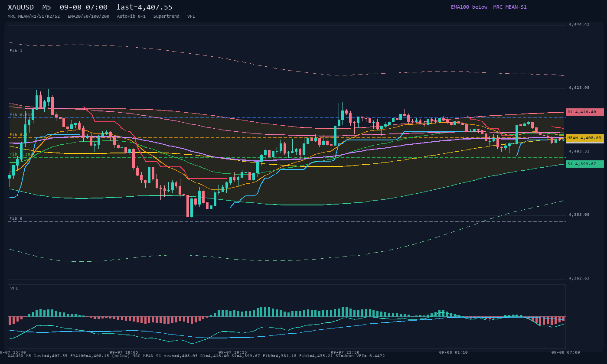Image resolution: width=607 pixels, height=364 pixels.
Task: Click the 4,383.08 price axis label
Action: coord(579,214)
